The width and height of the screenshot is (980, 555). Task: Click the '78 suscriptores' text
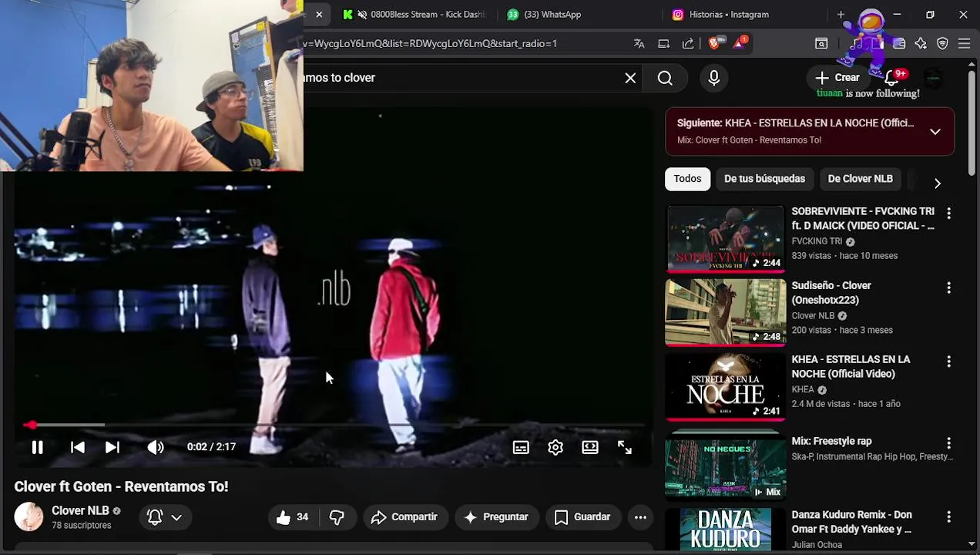[82, 526]
